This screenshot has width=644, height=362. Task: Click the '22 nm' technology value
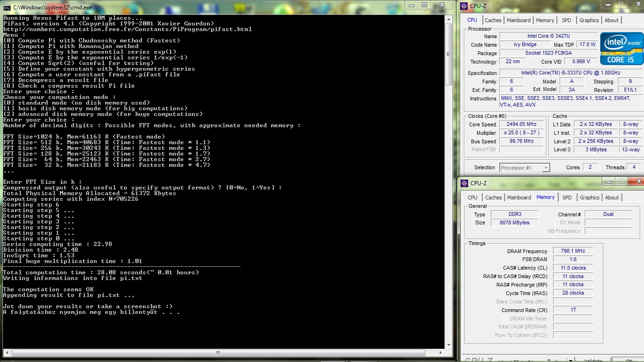512,62
